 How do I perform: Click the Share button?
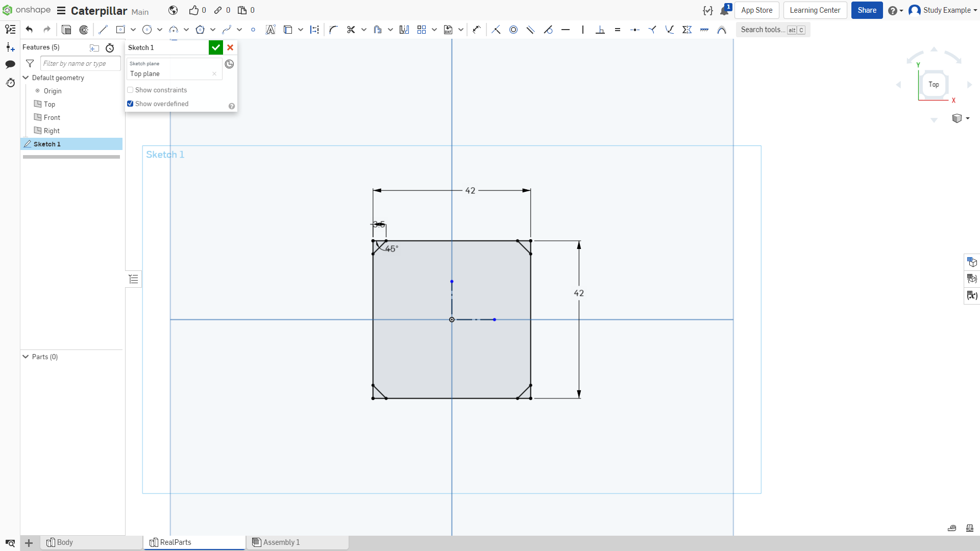pos(867,10)
